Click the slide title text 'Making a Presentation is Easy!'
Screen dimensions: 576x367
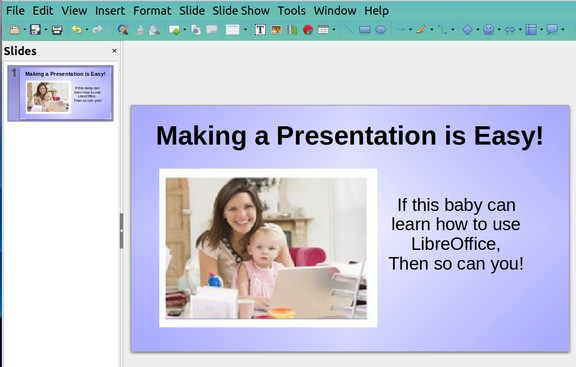350,136
